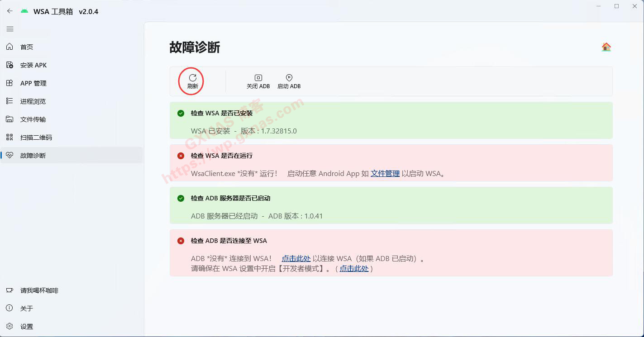Viewport: 644px width, 337px height.
Task: Click the 文件管理 link to start WSA
Action: (385, 174)
